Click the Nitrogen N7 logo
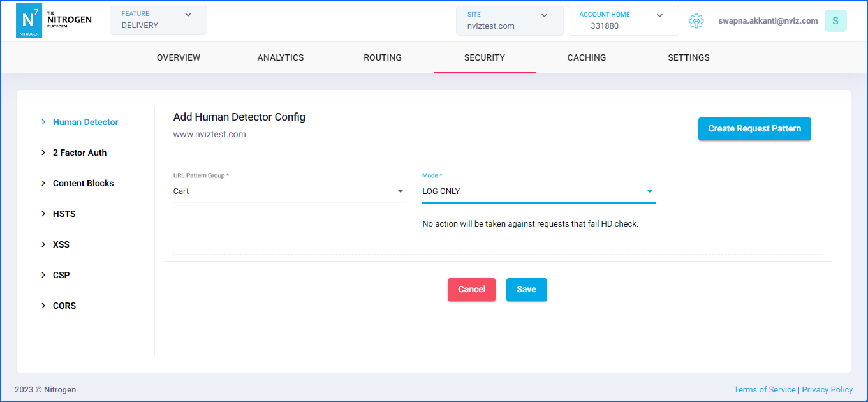This screenshot has height=402, width=868. pos(29,21)
